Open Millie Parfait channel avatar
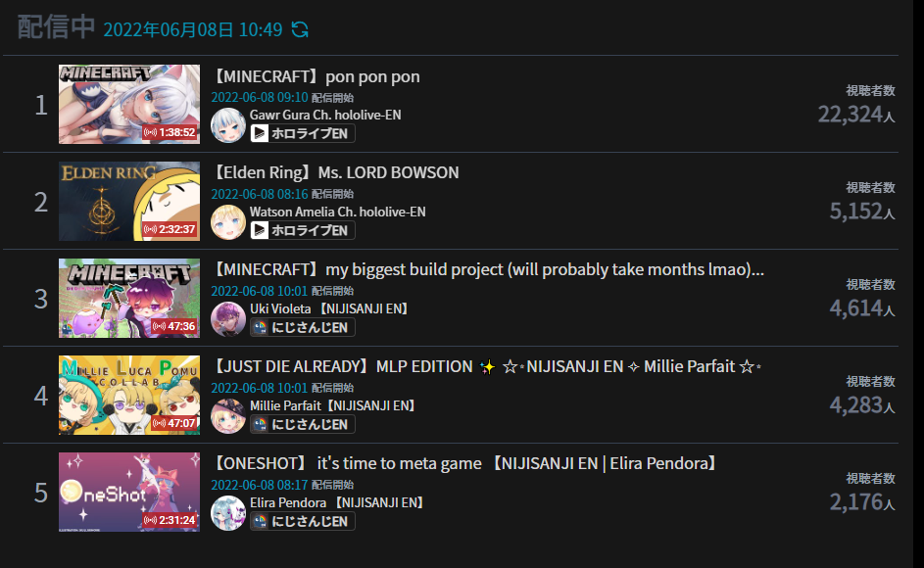Image resolution: width=924 pixels, height=568 pixels. [x=228, y=416]
